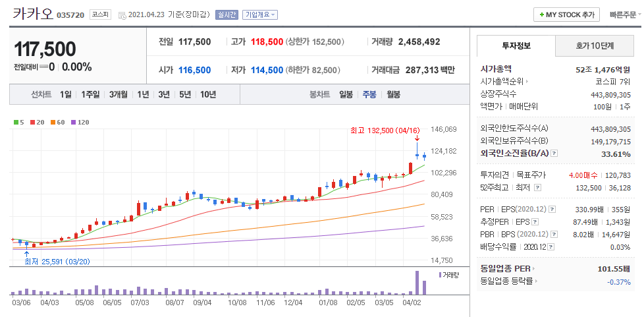The image size is (644, 317).
Task: Click the 카카오 stock name heading
Action: [33, 14]
